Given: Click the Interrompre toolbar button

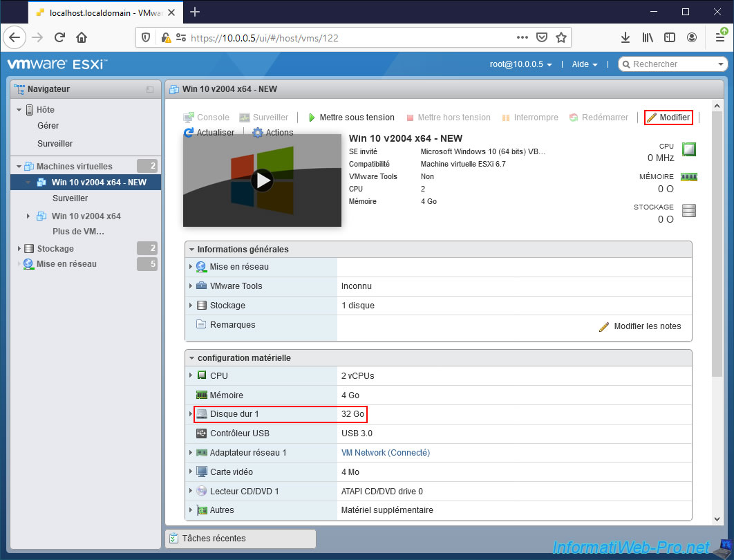Looking at the screenshot, I should (x=530, y=117).
